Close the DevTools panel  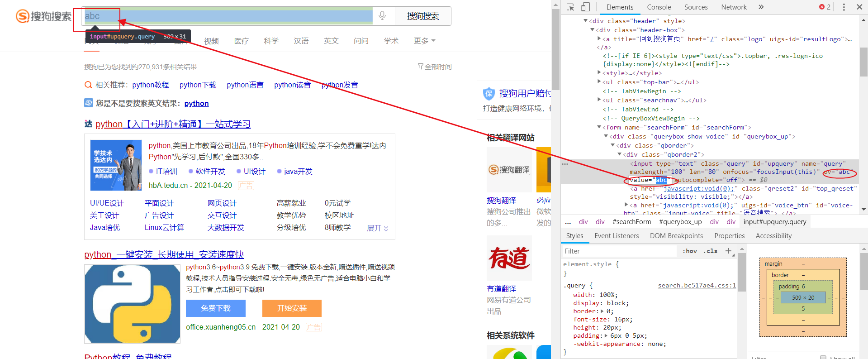click(x=859, y=7)
